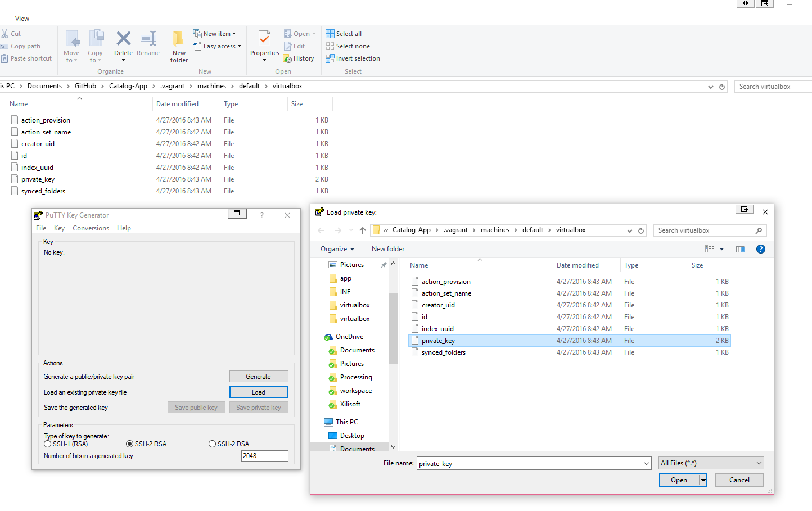The image size is (812, 511).
Task: Click the Delete icon in Explorer ribbon
Action: (x=123, y=39)
